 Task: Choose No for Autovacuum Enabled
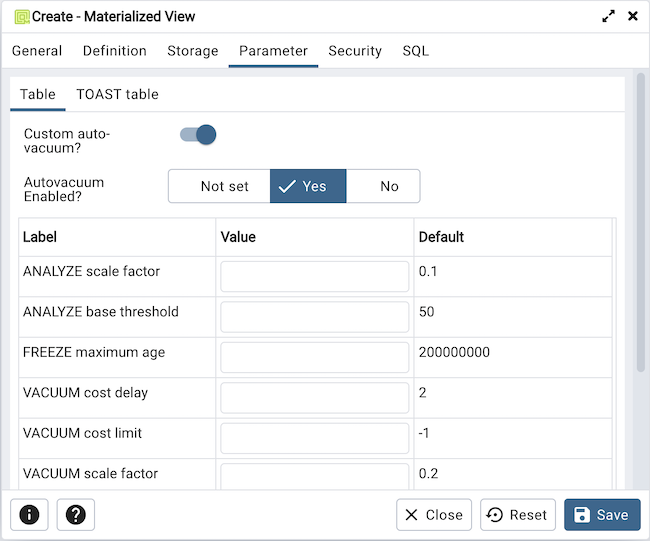[x=388, y=186]
